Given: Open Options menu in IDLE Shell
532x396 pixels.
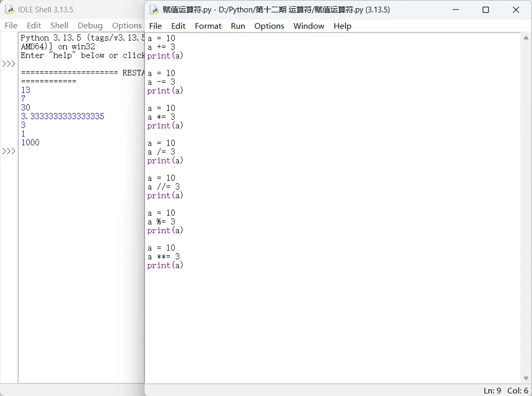Looking at the screenshot, I should [127, 26].
